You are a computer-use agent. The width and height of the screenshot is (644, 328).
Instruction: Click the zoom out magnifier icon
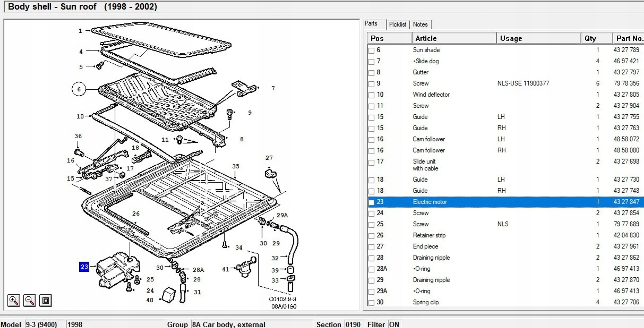pyautogui.click(x=30, y=300)
